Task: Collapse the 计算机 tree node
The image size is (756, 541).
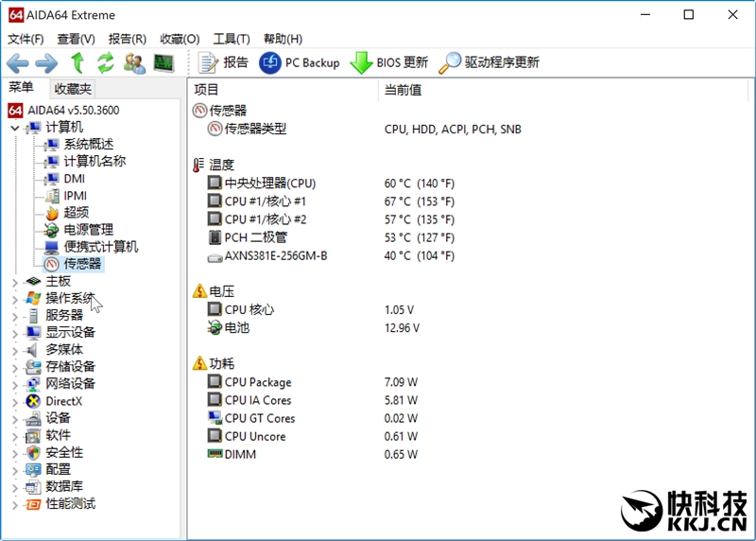Action: (14, 128)
